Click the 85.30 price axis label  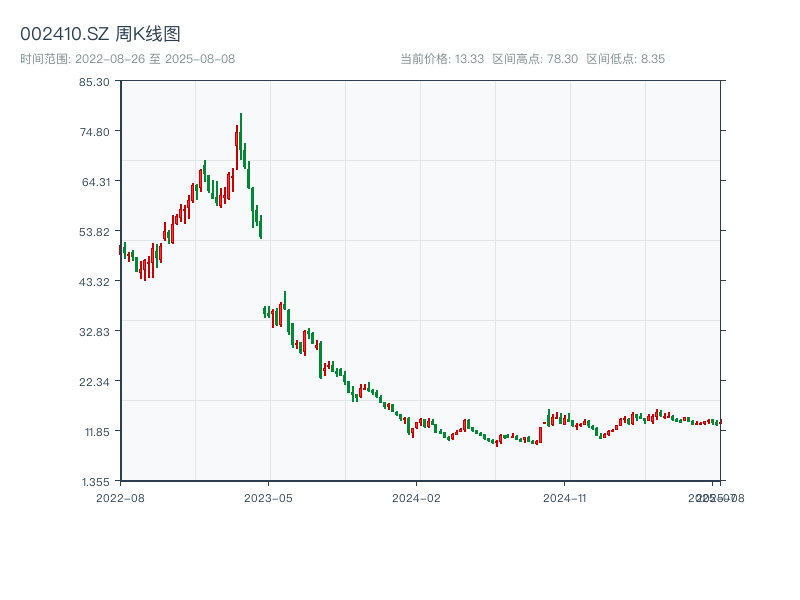[x=94, y=81]
